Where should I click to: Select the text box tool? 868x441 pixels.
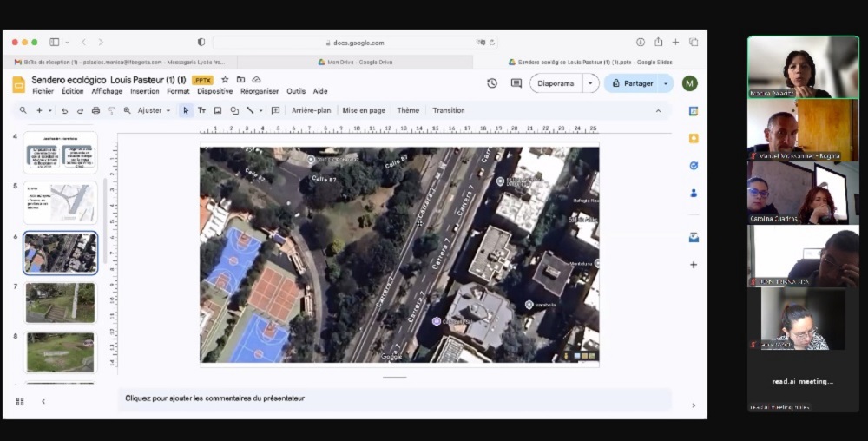201,110
